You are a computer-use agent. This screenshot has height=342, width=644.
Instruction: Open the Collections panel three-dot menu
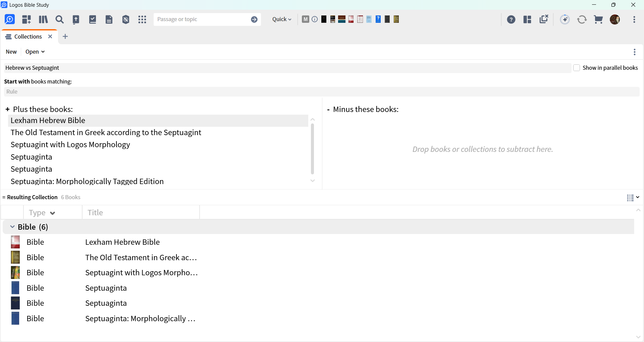pos(634,52)
